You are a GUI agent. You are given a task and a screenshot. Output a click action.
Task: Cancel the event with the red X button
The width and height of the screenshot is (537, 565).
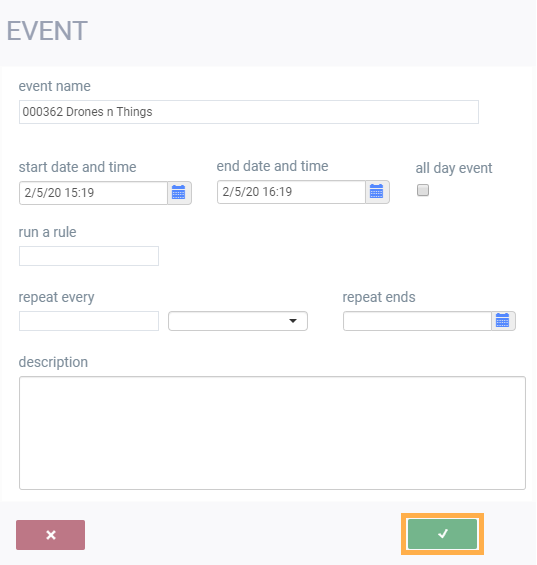[50, 535]
